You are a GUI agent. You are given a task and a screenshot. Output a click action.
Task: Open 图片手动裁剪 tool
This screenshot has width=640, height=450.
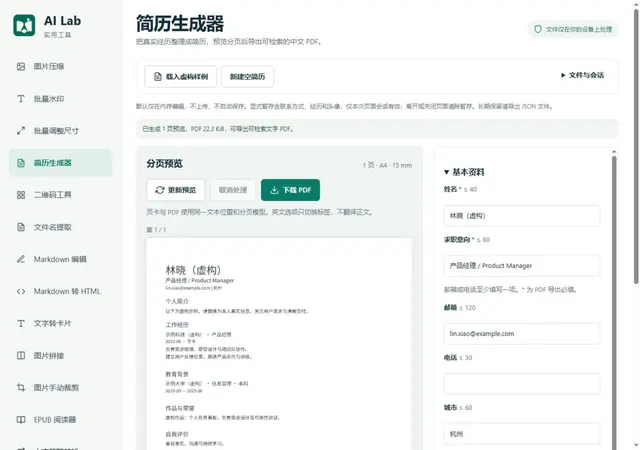[x=60, y=388]
